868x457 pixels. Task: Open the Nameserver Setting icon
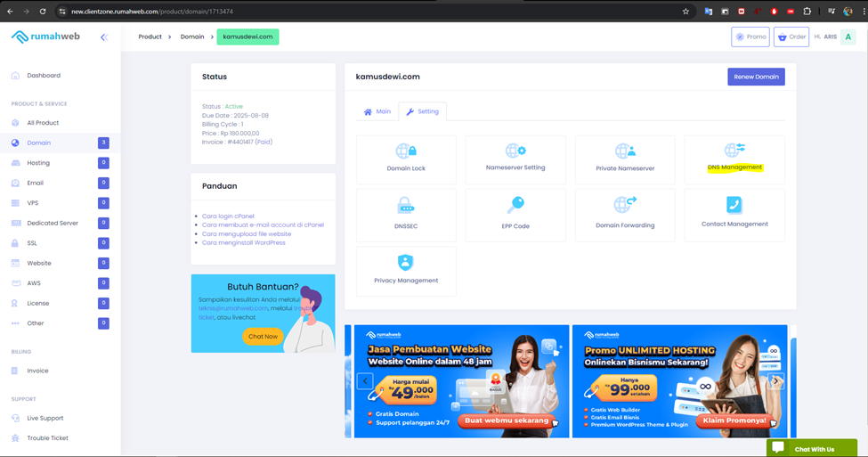pyautogui.click(x=515, y=151)
